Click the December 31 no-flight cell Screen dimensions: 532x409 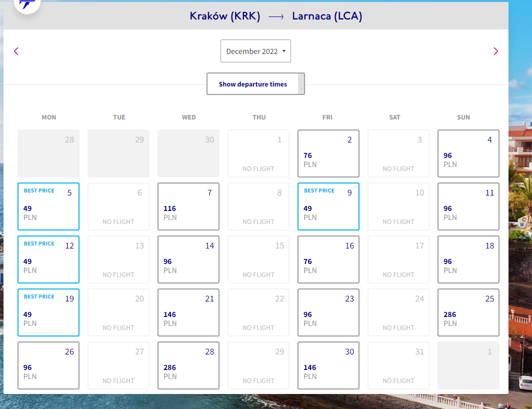coord(398,365)
